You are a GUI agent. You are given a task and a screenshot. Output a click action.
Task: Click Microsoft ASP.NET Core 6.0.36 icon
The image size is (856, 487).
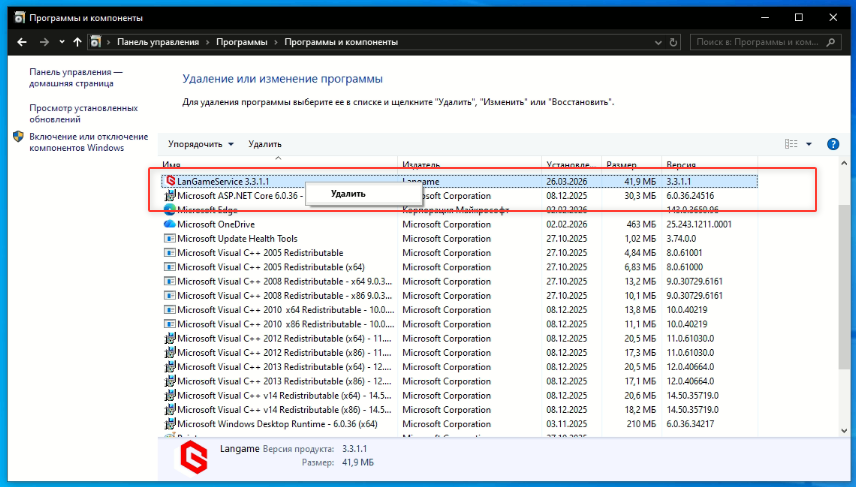pos(170,195)
